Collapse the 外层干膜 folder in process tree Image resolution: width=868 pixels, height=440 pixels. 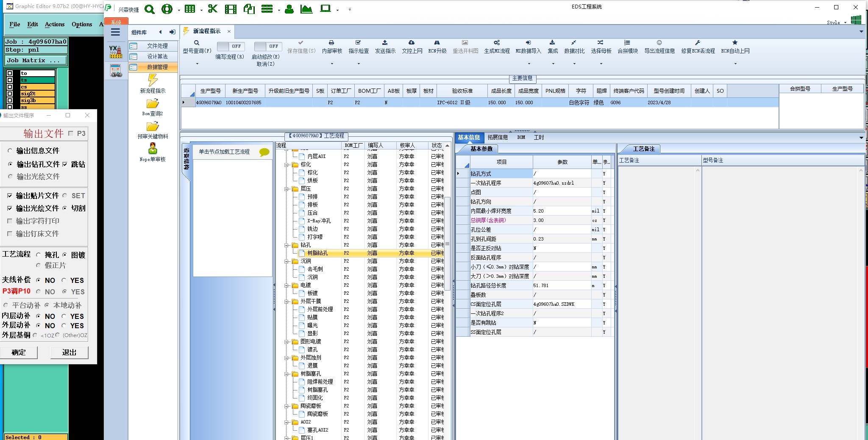[x=287, y=302]
